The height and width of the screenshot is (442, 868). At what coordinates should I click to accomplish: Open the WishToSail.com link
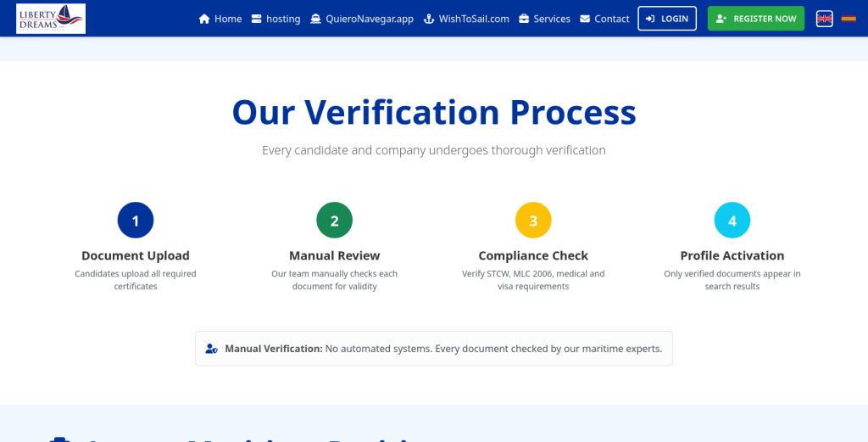pyautogui.click(x=474, y=19)
